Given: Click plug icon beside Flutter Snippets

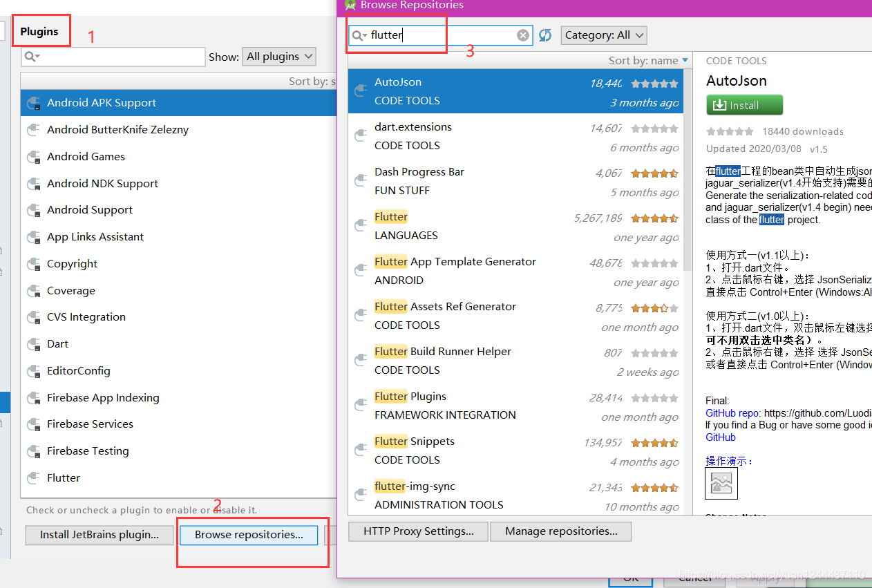Looking at the screenshot, I should [x=360, y=450].
